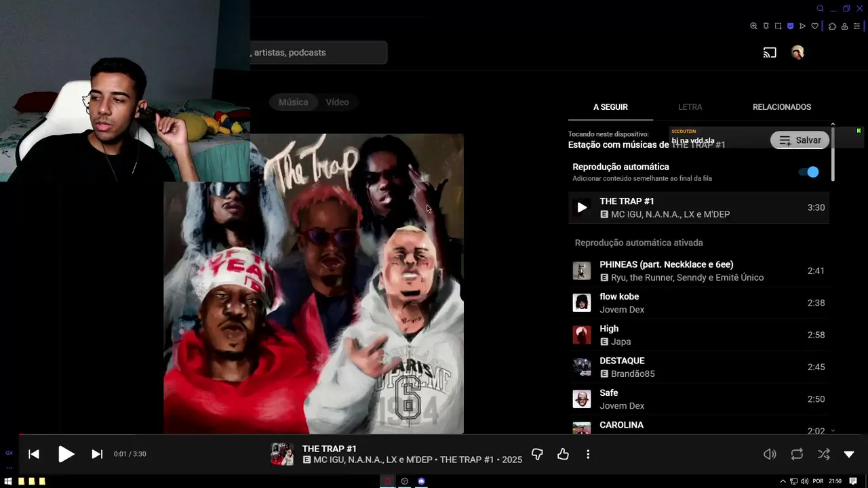Image resolution: width=868 pixels, height=488 pixels.
Task: Select the Safe track
Action: [x=698, y=399]
